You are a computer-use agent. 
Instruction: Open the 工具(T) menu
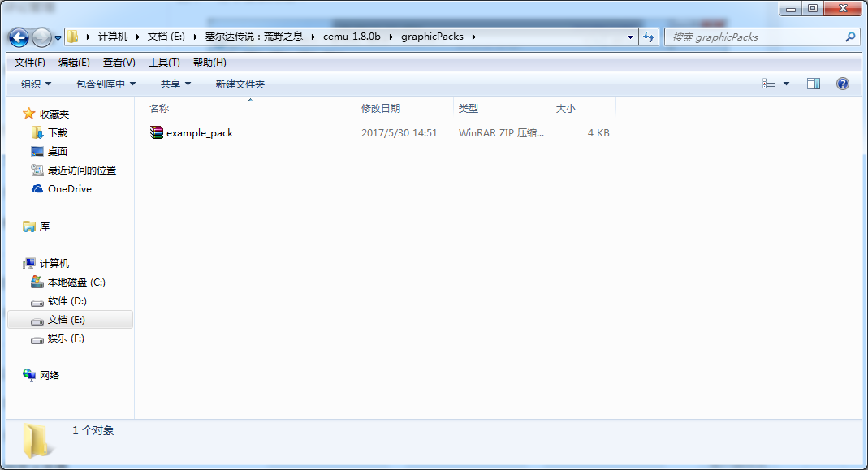coord(164,63)
